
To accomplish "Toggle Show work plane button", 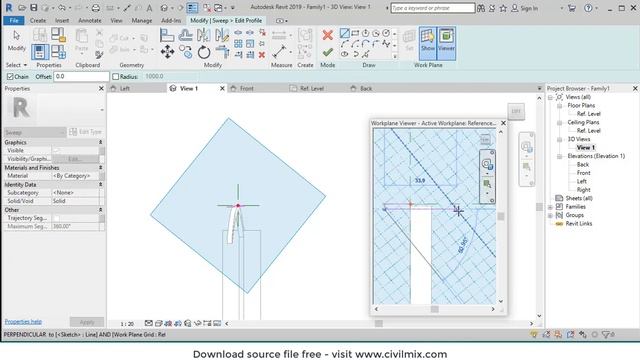I will [427, 43].
